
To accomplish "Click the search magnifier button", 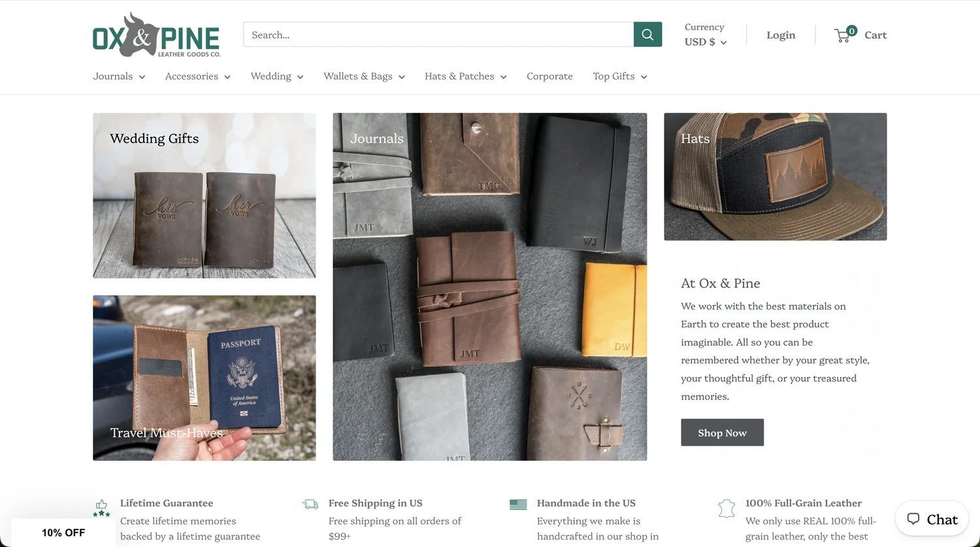I will 647,35.
